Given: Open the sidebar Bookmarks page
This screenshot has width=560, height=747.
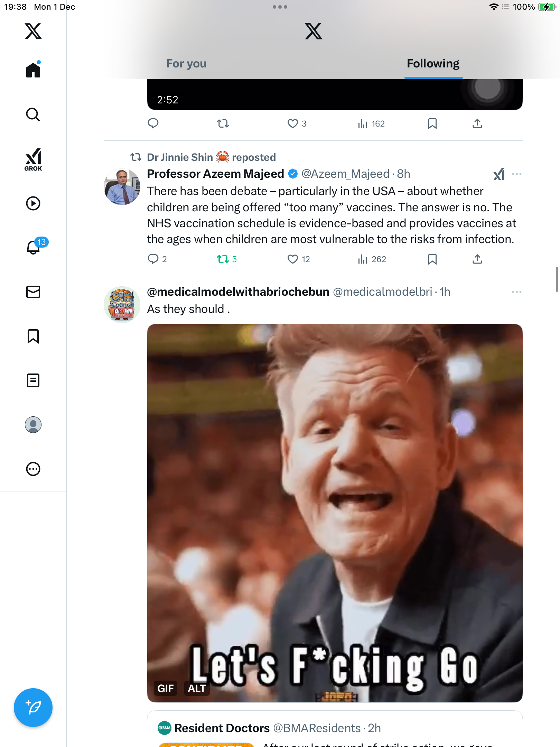Looking at the screenshot, I should [33, 336].
